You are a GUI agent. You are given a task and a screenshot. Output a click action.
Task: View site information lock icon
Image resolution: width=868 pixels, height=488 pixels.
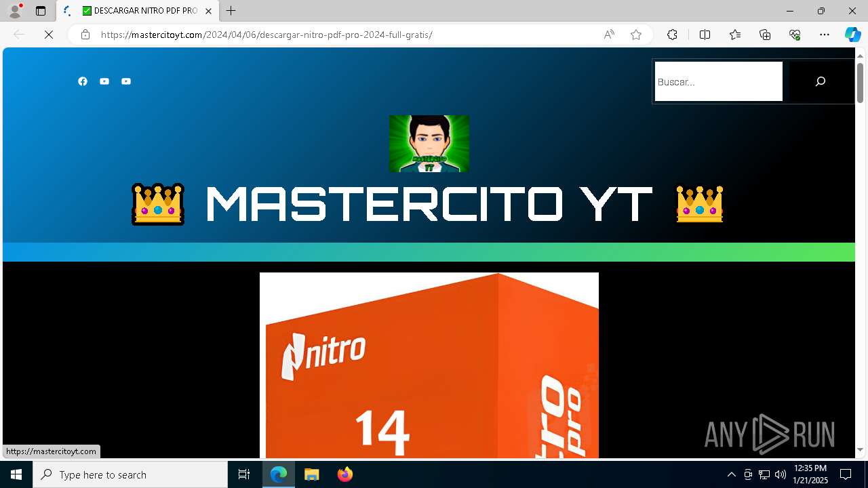(x=85, y=35)
